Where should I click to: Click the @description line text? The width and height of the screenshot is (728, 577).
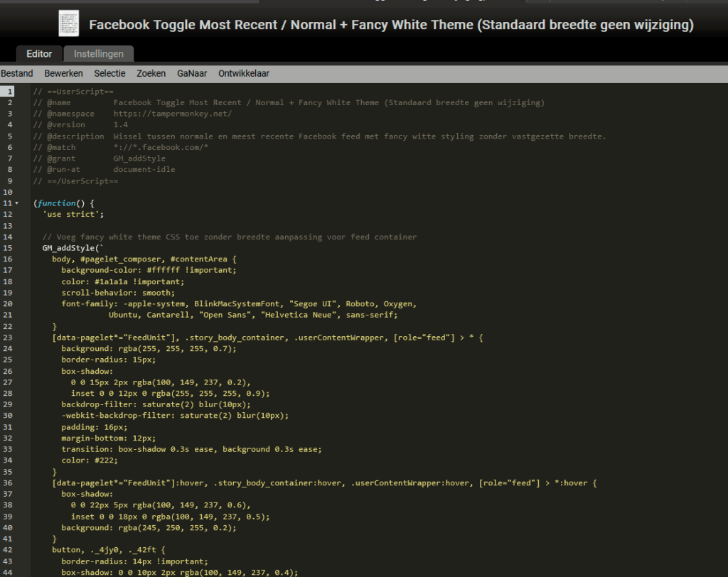[x=319, y=136]
